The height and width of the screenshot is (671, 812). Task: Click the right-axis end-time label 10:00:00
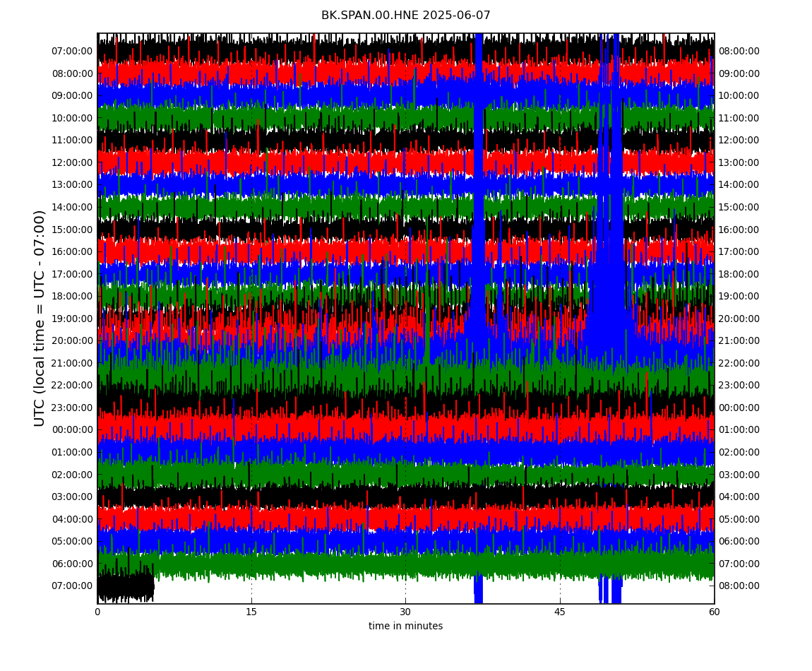click(x=739, y=96)
